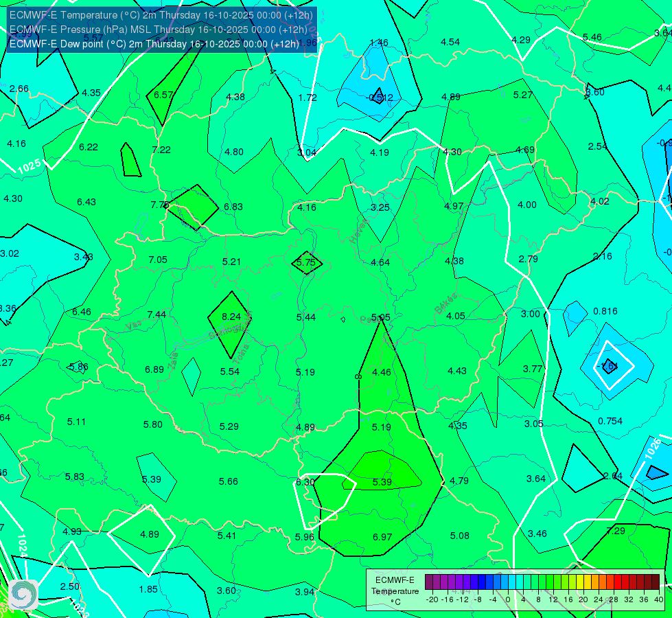
Task: Click the 7.22 value on the map
Action: pyautogui.click(x=161, y=150)
